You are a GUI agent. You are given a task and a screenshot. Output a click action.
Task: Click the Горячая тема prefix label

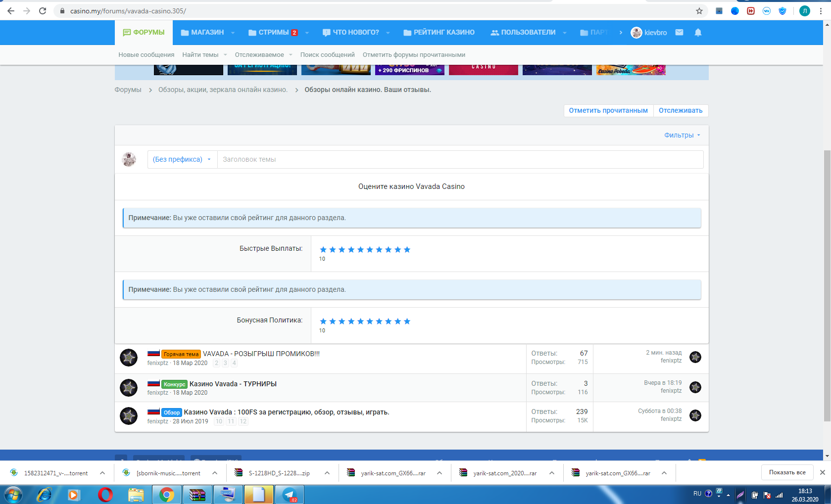coord(181,354)
